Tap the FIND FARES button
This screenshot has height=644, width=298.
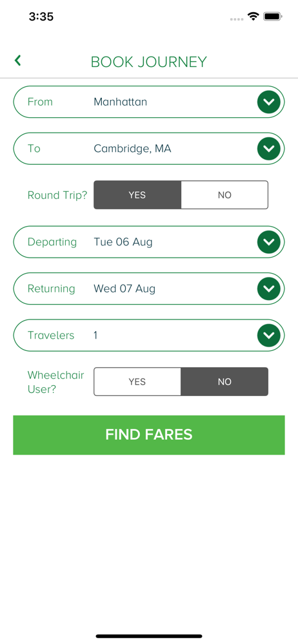149,435
